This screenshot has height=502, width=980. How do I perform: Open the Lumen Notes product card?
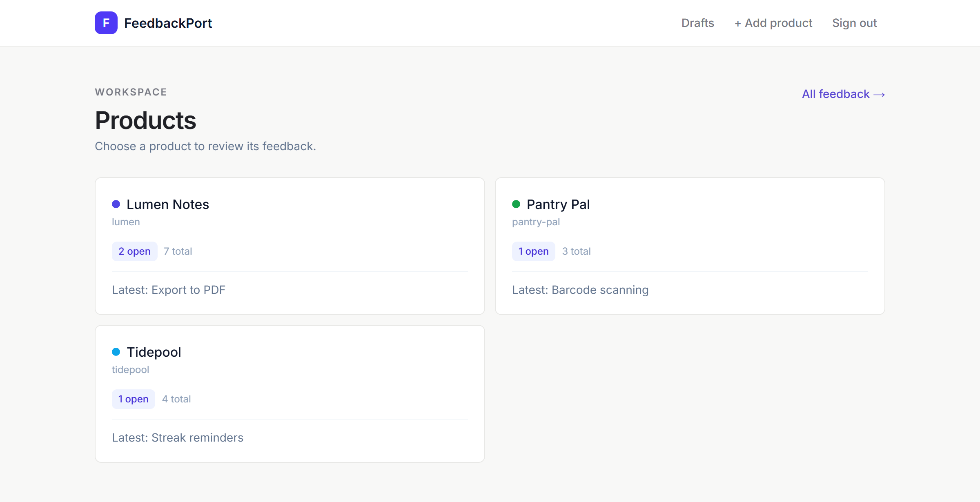pyautogui.click(x=290, y=246)
